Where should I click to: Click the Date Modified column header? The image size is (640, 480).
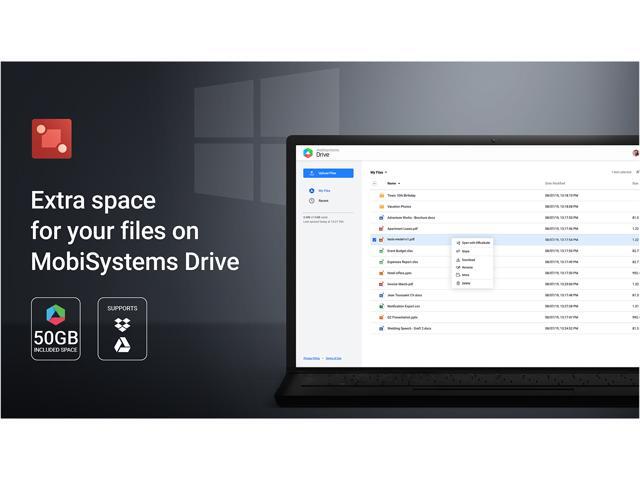coord(555,183)
